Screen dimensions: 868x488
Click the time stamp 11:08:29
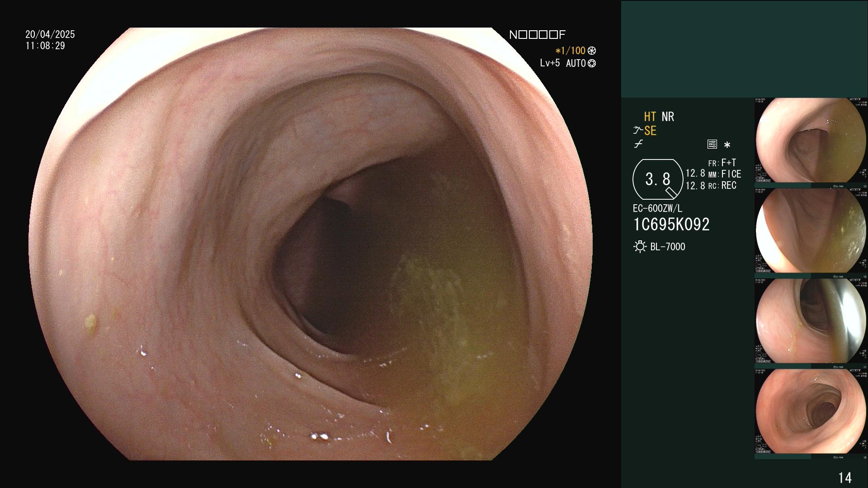(x=45, y=46)
